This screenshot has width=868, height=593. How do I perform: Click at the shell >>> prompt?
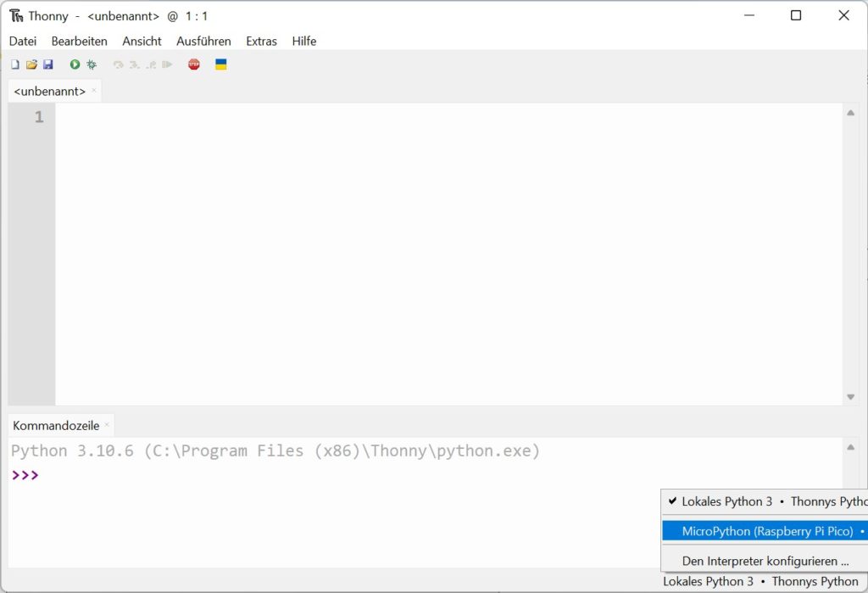pyautogui.click(x=25, y=475)
